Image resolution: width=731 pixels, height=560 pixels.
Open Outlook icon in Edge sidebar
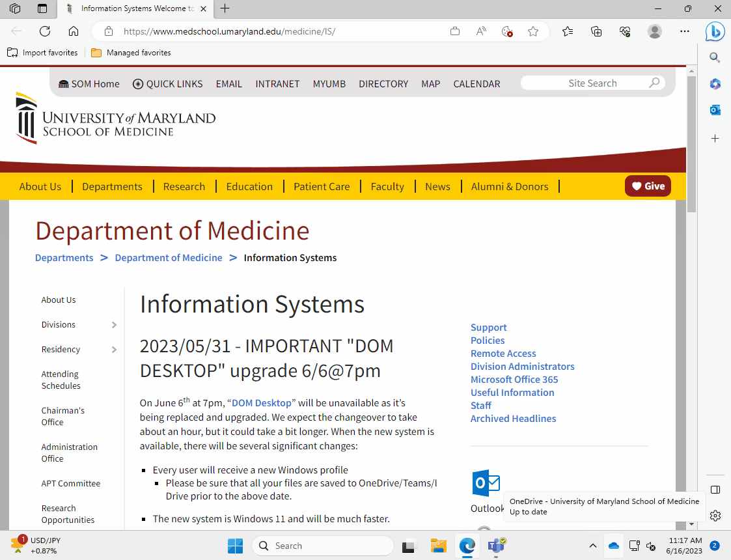715,110
